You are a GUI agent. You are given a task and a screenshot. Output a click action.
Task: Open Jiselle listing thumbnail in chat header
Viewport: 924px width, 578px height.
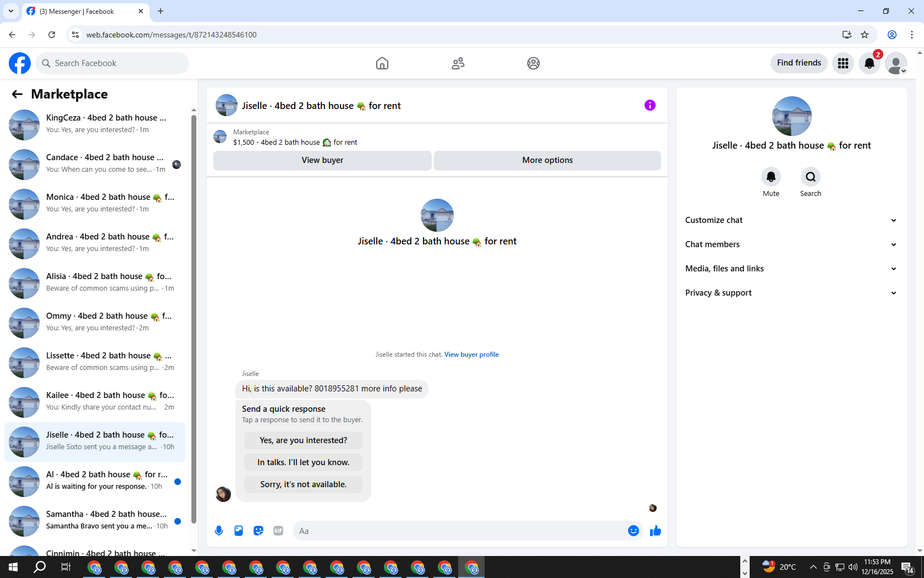click(x=227, y=105)
